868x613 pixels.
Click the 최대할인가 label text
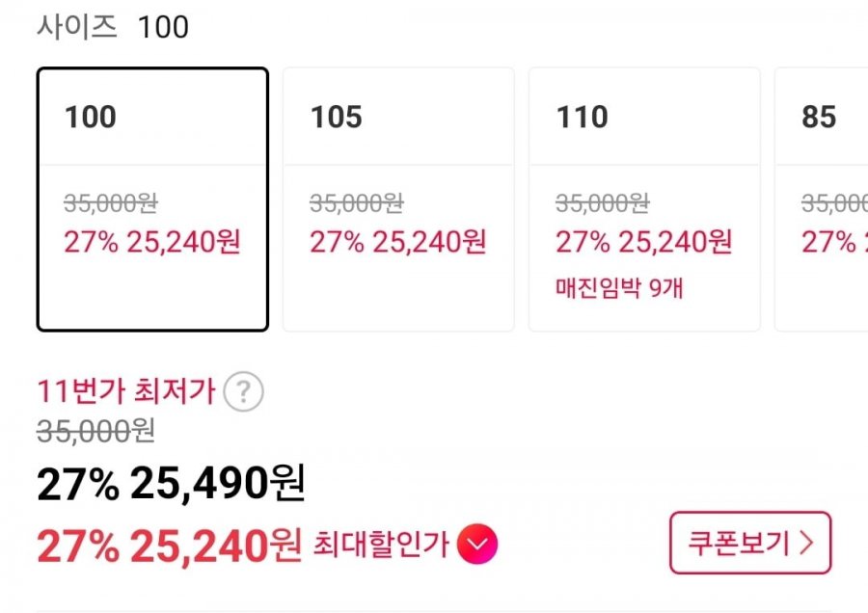[381, 546]
